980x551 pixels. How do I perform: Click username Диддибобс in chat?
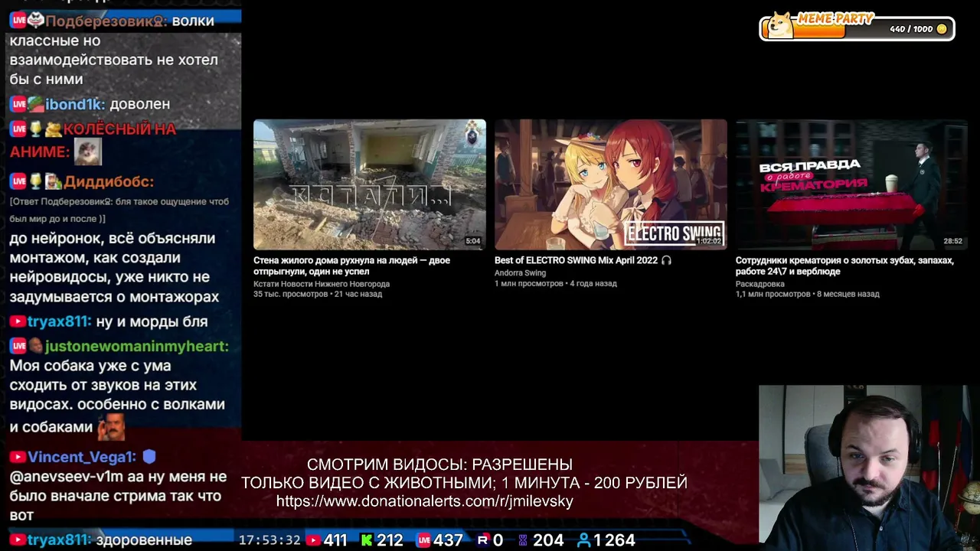[x=109, y=182]
